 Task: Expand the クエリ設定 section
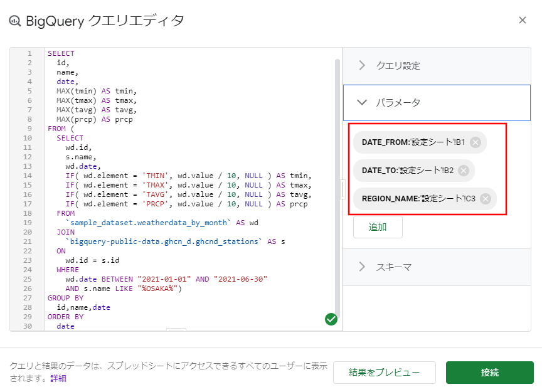click(x=437, y=66)
